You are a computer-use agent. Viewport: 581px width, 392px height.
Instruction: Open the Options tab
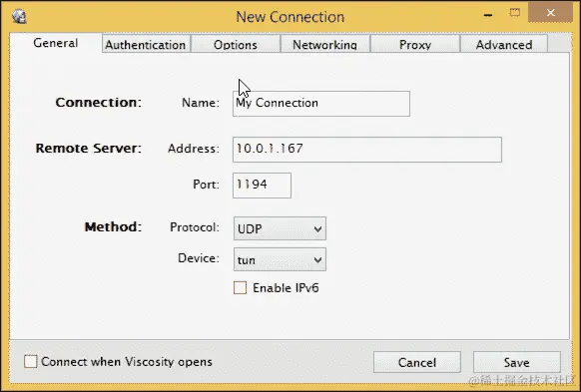(236, 45)
